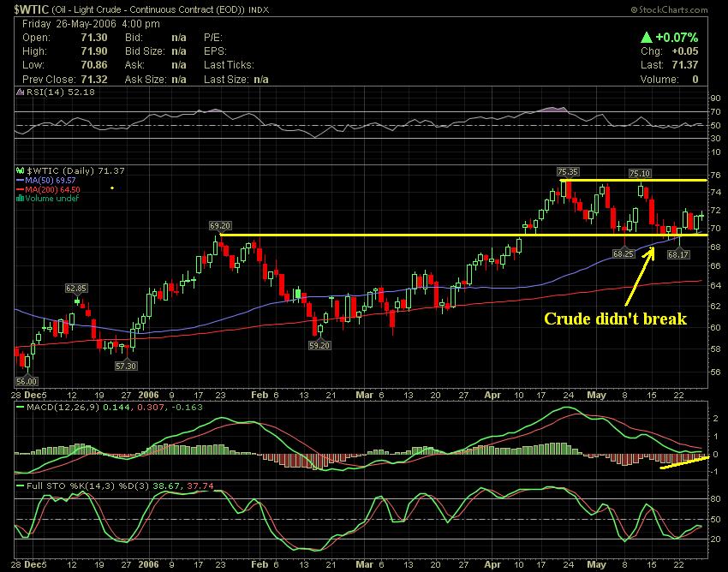Click the 59.20 February low label

(319, 345)
